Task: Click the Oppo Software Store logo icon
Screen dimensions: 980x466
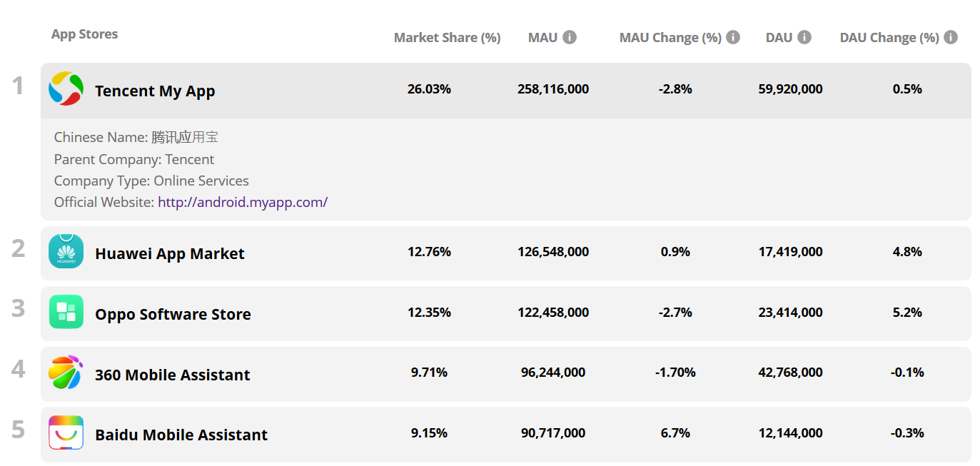Action: 66,313
